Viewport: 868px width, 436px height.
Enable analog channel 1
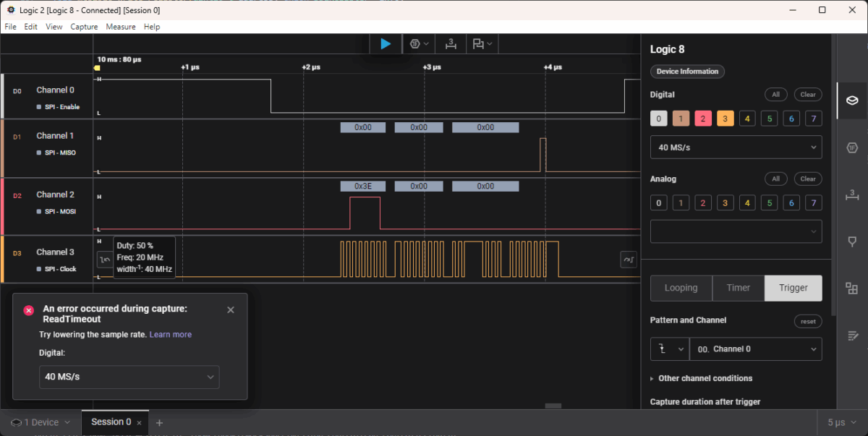tap(681, 203)
